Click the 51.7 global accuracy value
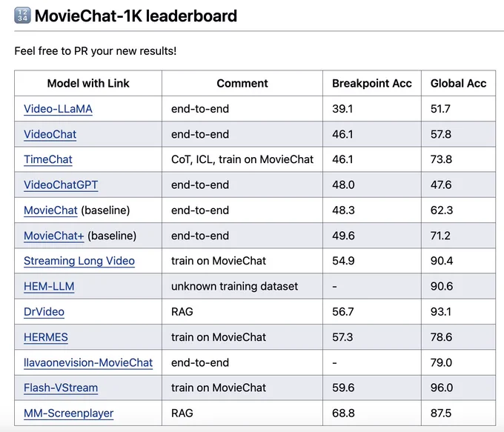504x432 pixels. click(x=440, y=109)
